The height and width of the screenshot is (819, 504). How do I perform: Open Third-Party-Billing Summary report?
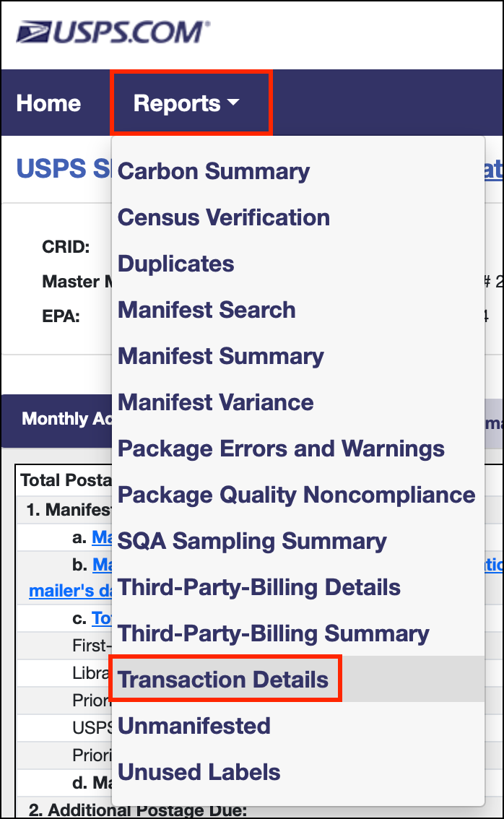coord(274,633)
